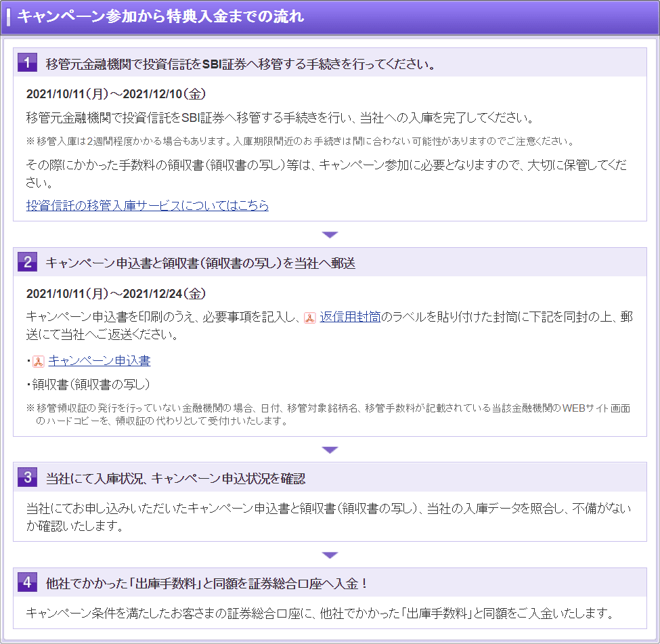Image resolution: width=660 pixels, height=644 pixels.
Task: Click step 4 heading 他社でかかった「出庫手数料」と同額を入金
Action: (x=206, y=584)
